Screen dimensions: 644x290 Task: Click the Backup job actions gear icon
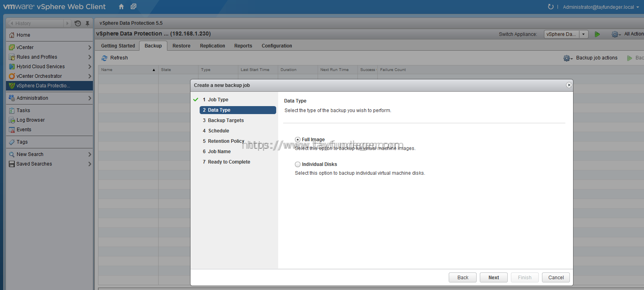[568, 58]
